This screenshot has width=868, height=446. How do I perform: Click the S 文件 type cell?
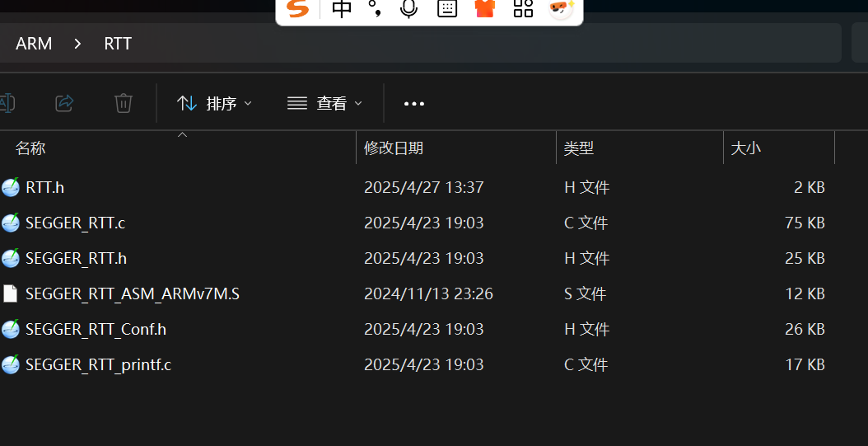click(586, 293)
